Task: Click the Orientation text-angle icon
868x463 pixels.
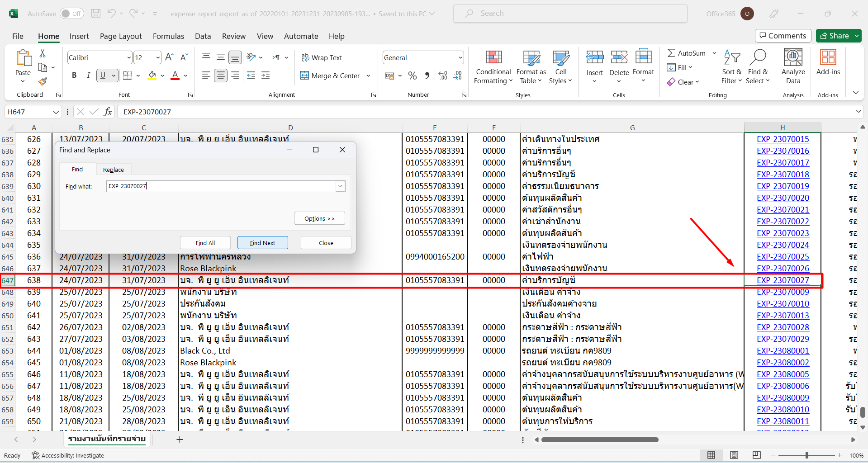Action: pos(251,57)
